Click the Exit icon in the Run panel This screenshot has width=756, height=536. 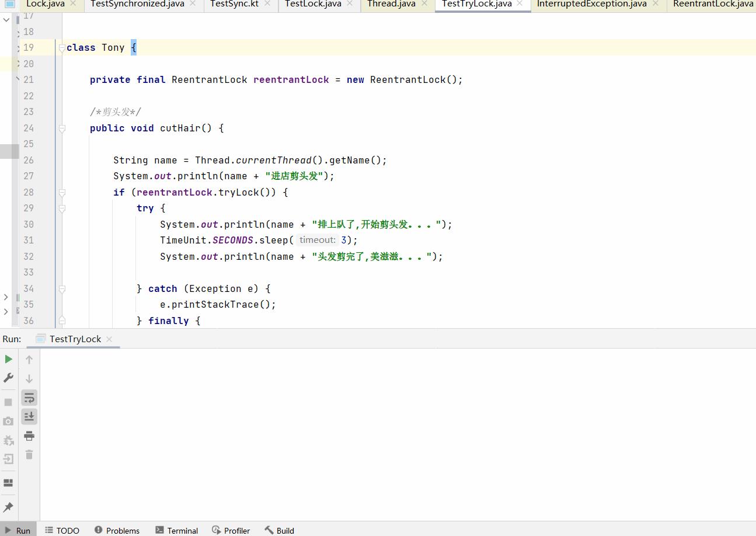coord(8,459)
